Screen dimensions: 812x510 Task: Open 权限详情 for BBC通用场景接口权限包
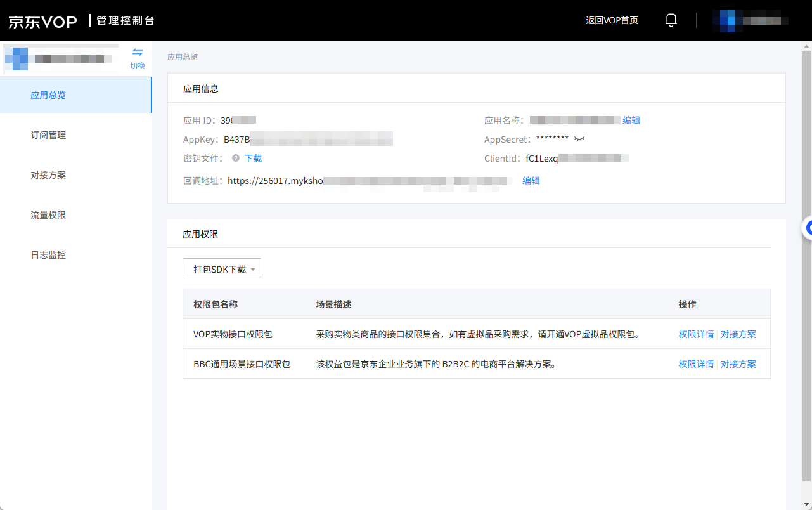tap(696, 363)
